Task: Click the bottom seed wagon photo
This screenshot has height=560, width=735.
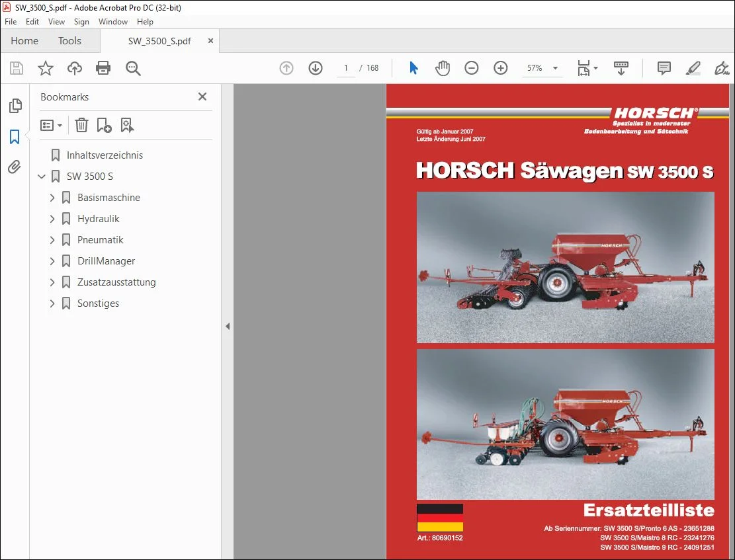Action: coord(566,424)
